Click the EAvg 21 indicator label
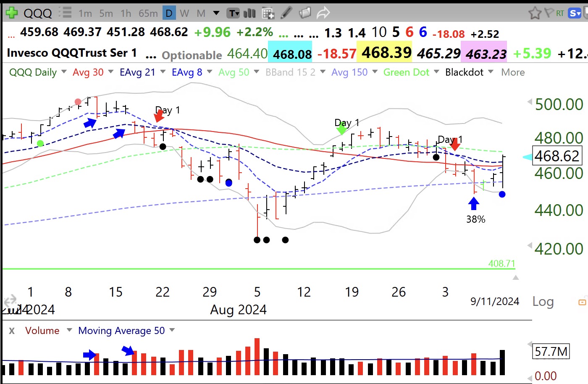The height and width of the screenshot is (384, 588). (x=137, y=72)
